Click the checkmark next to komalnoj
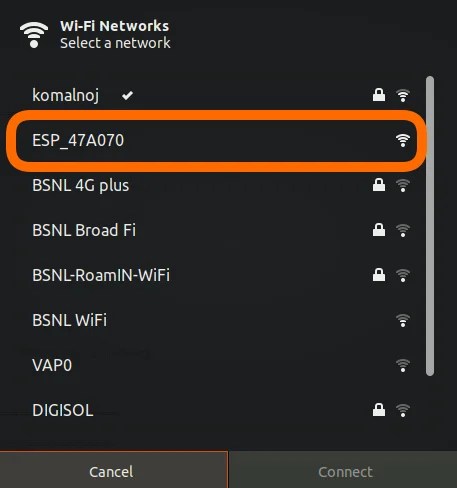This screenshot has width=457, height=488. tap(127, 96)
